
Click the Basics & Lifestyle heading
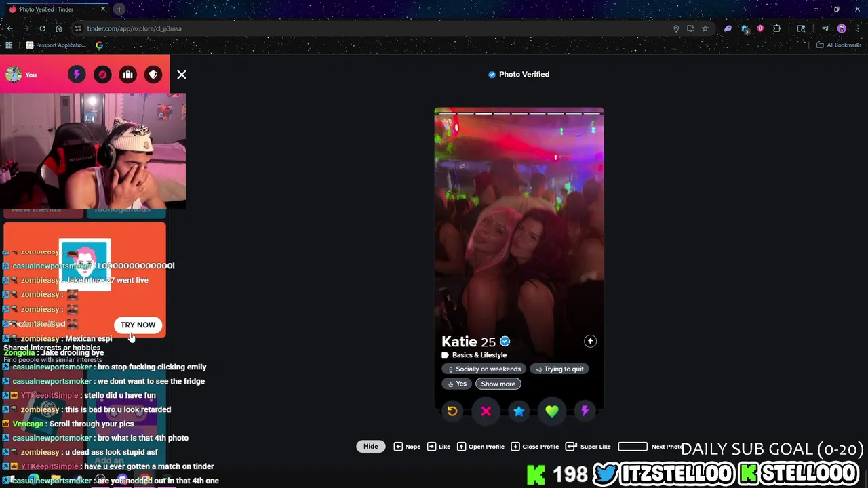[479, 355]
